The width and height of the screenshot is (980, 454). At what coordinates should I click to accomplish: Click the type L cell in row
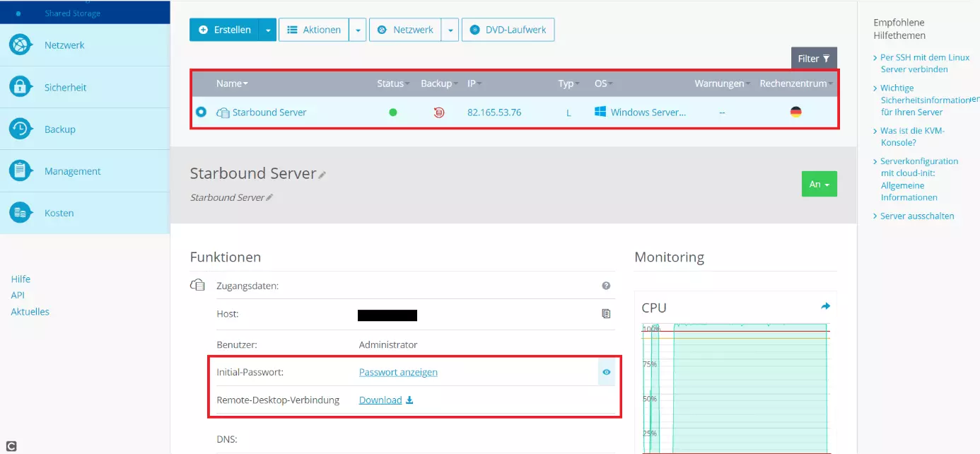(x=568, y=112)
